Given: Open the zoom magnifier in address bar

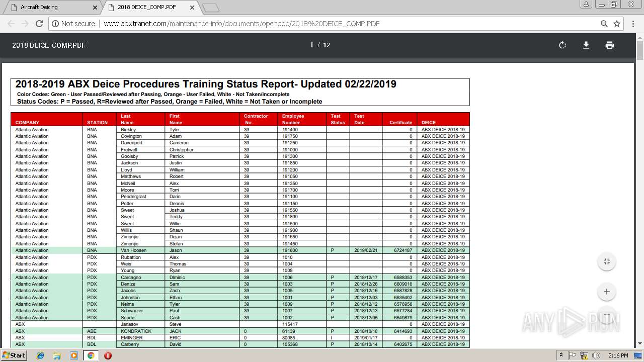Looking at the screenshot, I should point(604,24).
